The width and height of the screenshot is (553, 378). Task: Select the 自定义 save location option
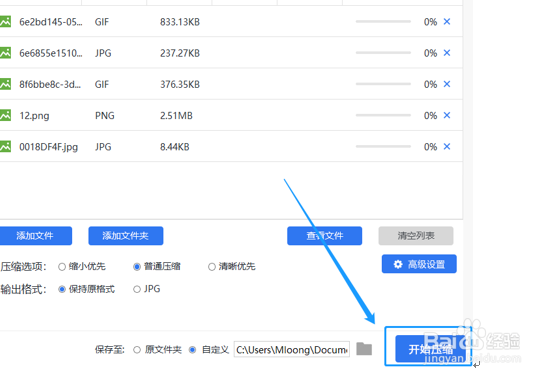pyautogui.click(x=192, y=350)
